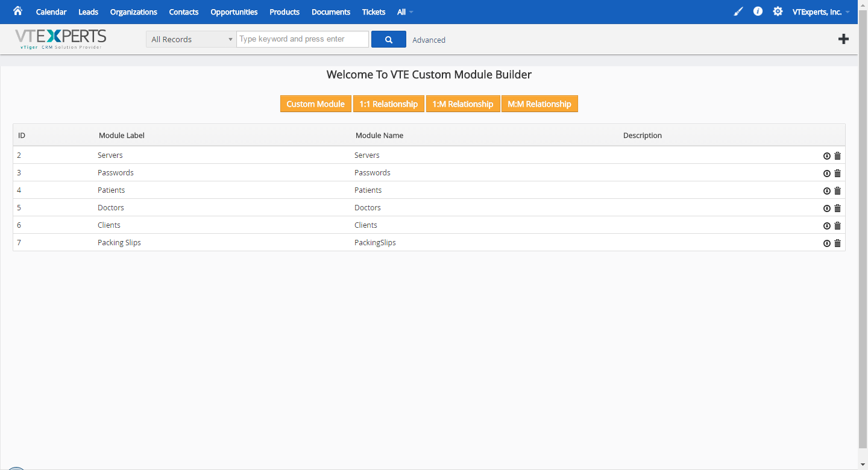Viewport: 868px width, 470px height.
Task: Focus the keyword search field
Action: 303,39
